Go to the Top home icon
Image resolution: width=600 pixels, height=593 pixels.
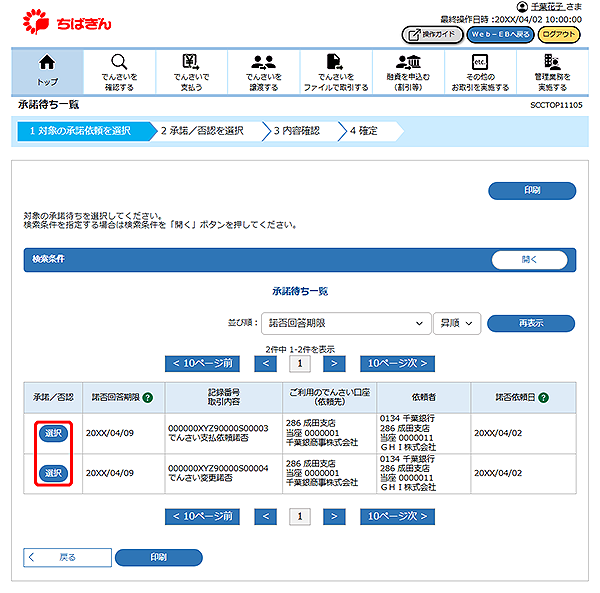pyautogui.click(x=47, y=70)
